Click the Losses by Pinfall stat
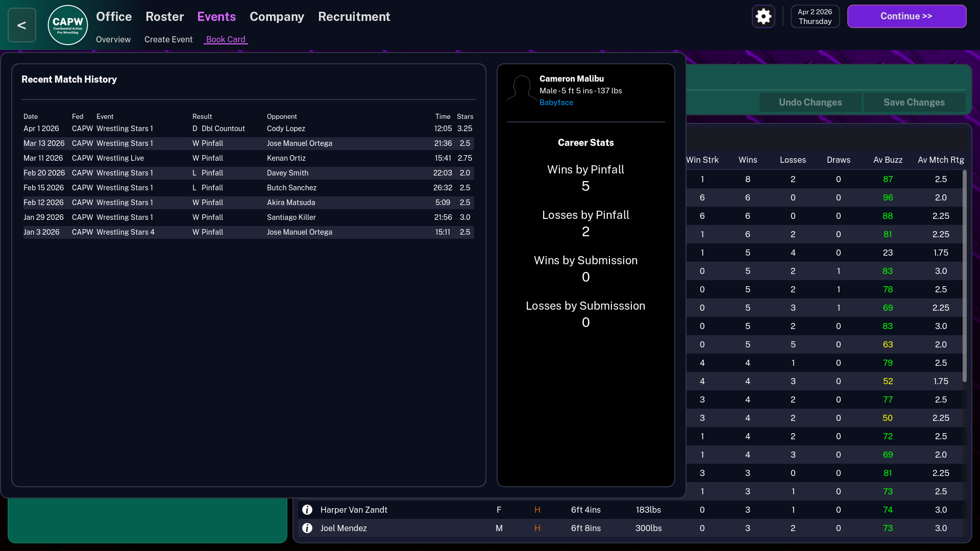 [x=585, y=223]
